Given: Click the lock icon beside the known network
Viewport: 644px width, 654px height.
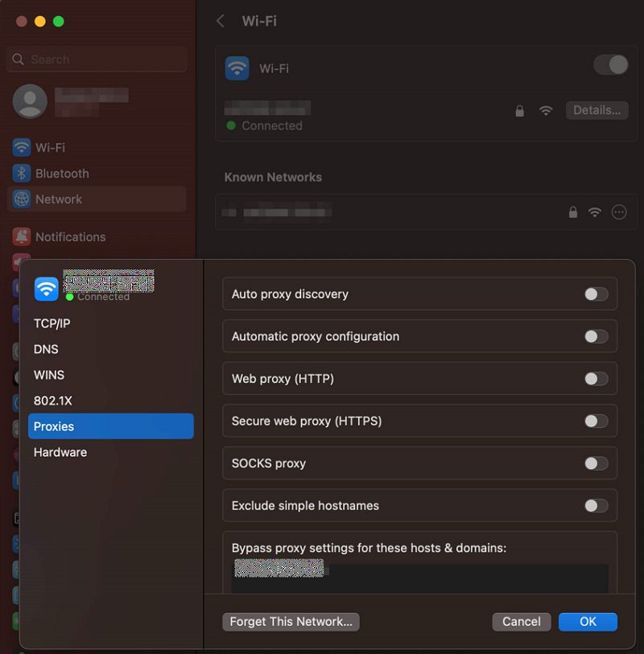Looking at the screenshot, I should tap(572, 212).
